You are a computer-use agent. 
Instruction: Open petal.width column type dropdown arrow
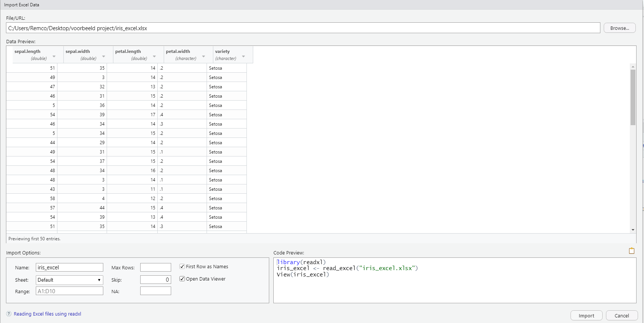click(204, 57)
